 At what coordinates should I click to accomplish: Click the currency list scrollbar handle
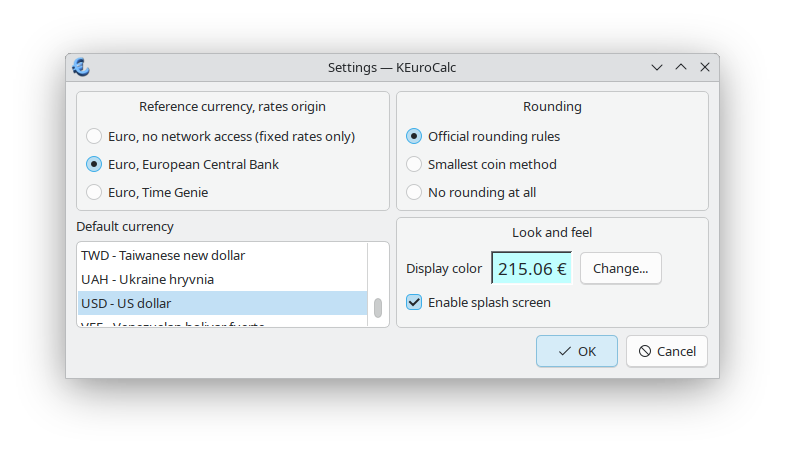pos(378,308)
